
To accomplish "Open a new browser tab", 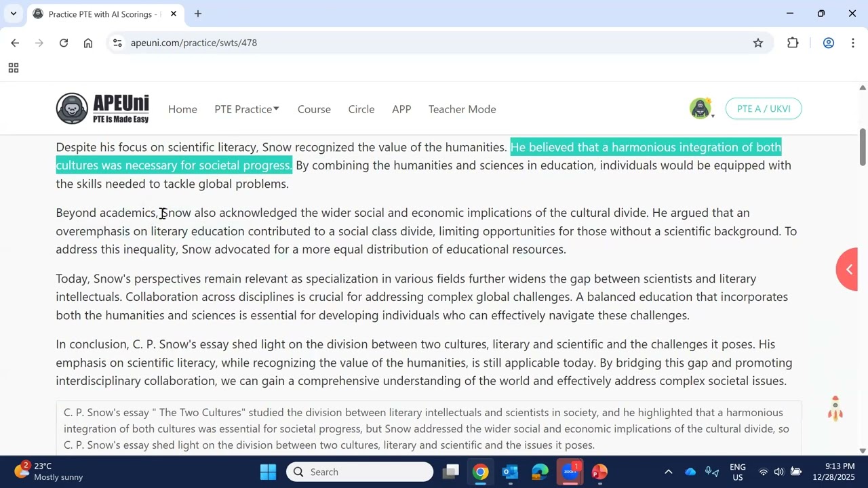I will tap(198, 14).
